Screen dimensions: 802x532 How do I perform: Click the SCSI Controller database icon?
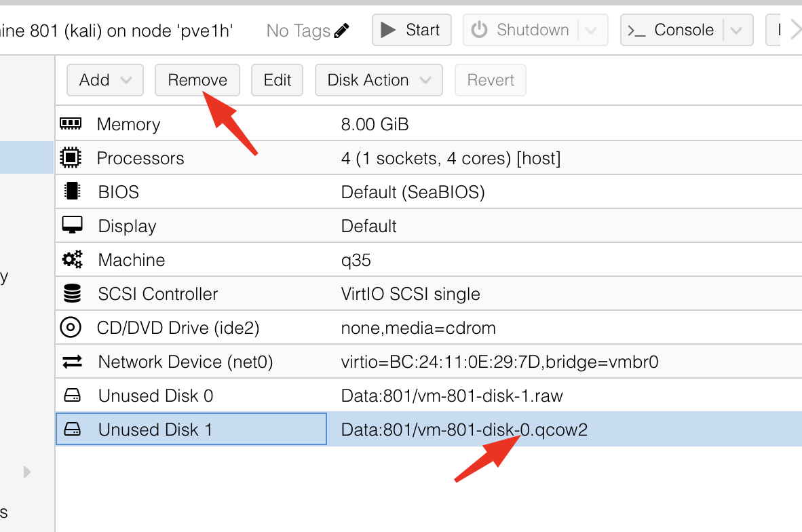tap(71, 294)
